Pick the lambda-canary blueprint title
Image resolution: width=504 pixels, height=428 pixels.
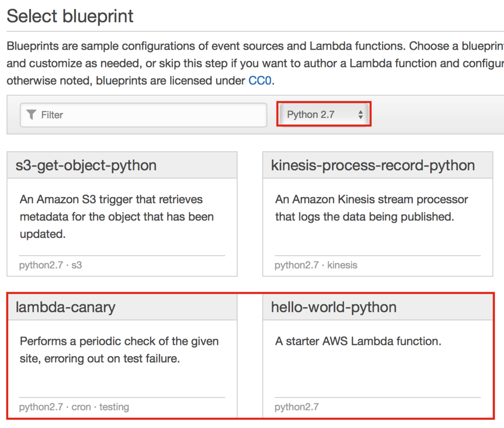(65, 307)
